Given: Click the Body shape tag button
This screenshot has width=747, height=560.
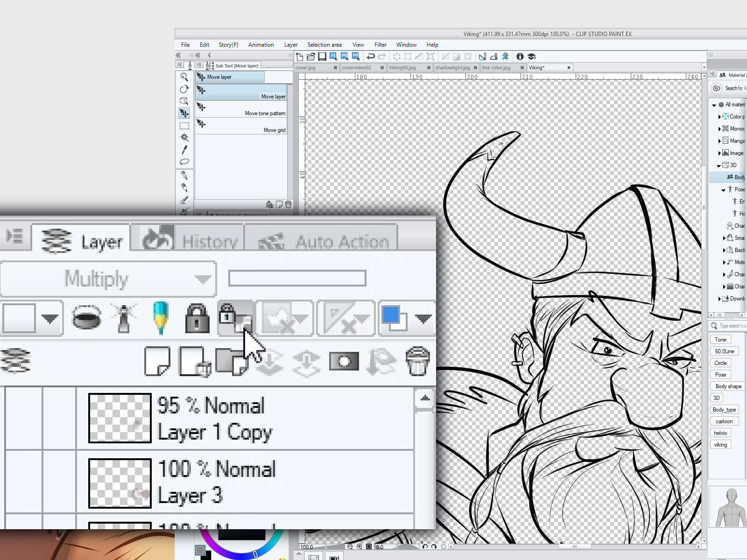Looking at the screenshot, I should [728, 386].
